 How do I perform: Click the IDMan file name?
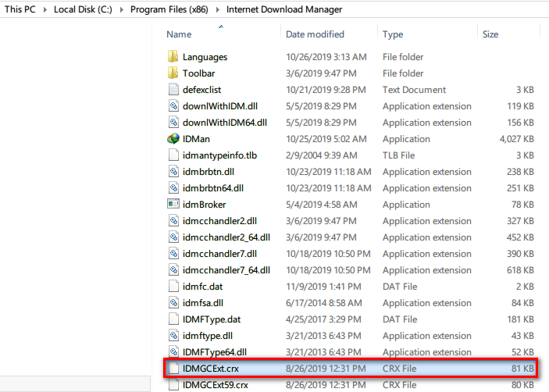click(196, 139)
